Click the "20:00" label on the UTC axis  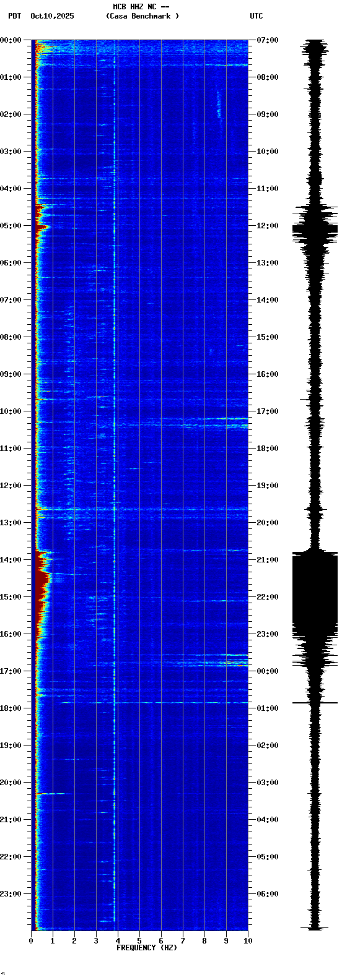coord(268,523)
